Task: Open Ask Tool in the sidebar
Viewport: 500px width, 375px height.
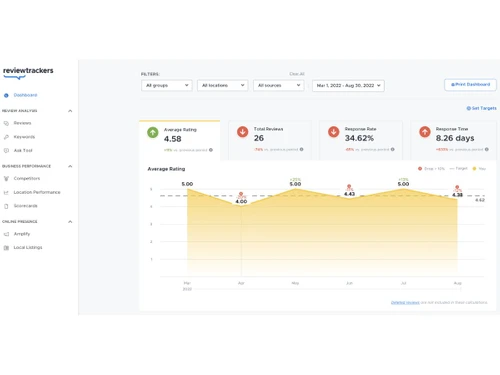Action: pos(23,150)
